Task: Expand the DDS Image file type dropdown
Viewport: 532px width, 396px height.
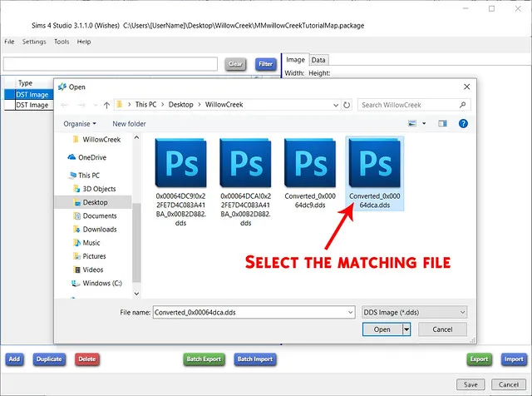Action: (x=462, y=312)
